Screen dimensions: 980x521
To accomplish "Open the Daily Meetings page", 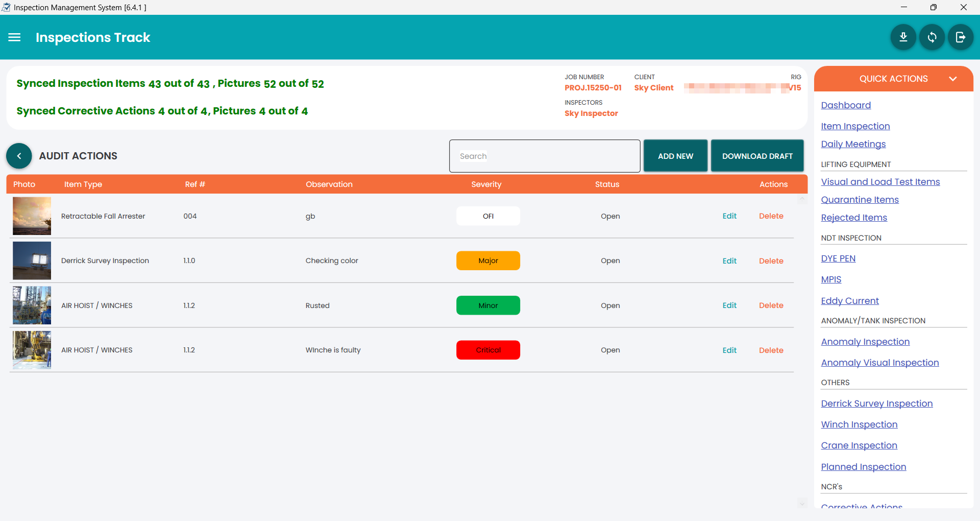I will pyautogui.click(x=853, y=144).
